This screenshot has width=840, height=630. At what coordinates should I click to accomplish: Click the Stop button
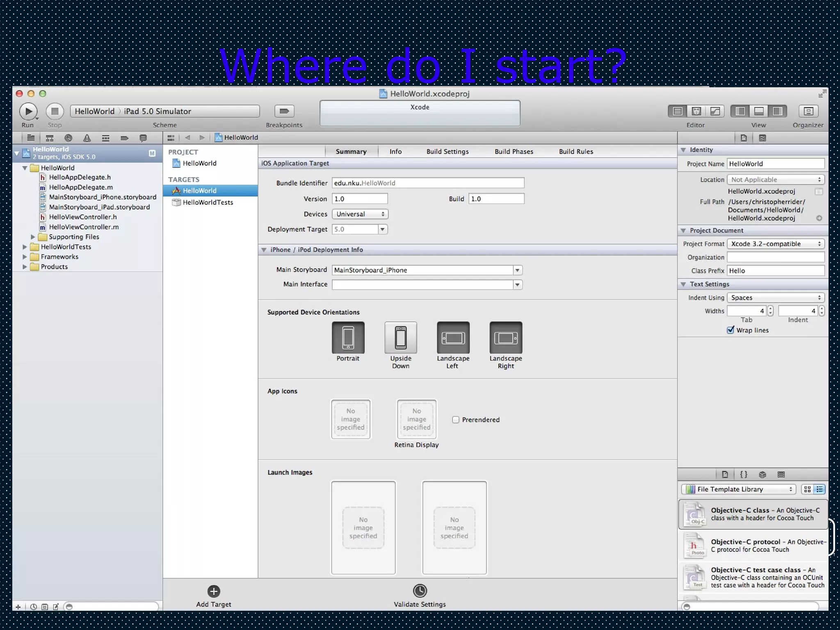pyautogui.click(x=55, y=112)
